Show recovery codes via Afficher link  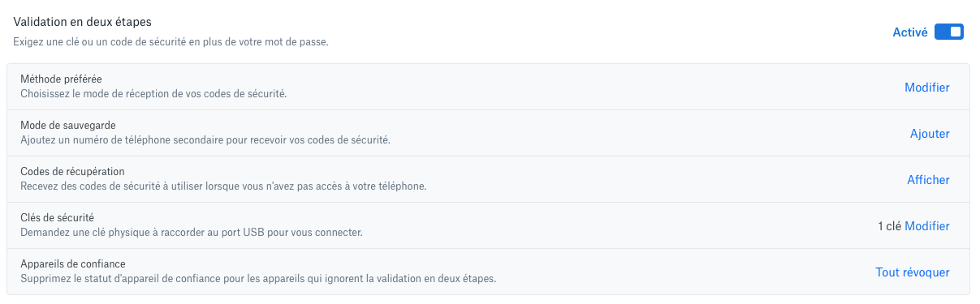point(928,180)
